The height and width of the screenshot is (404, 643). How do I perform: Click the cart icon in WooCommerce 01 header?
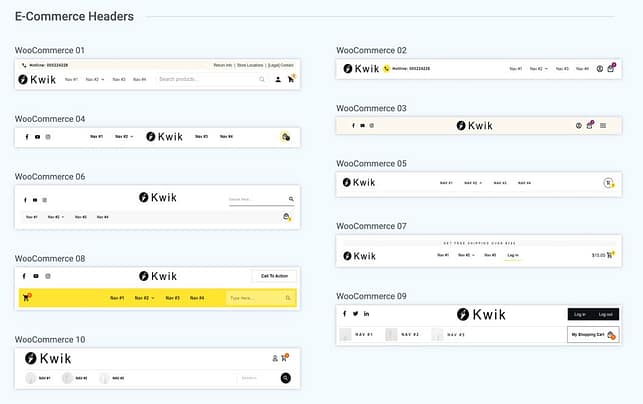[291, 79]
